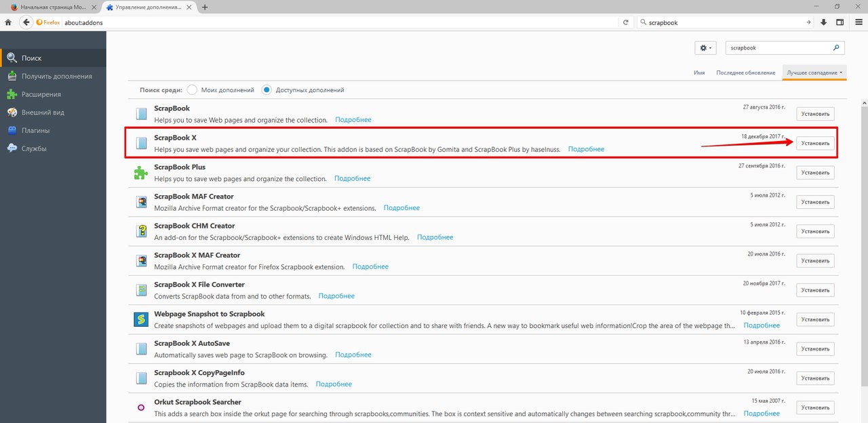Screen dimensions: 868x423
Task: Click the magnifier in add-ons search box
Action: (836, 48)
